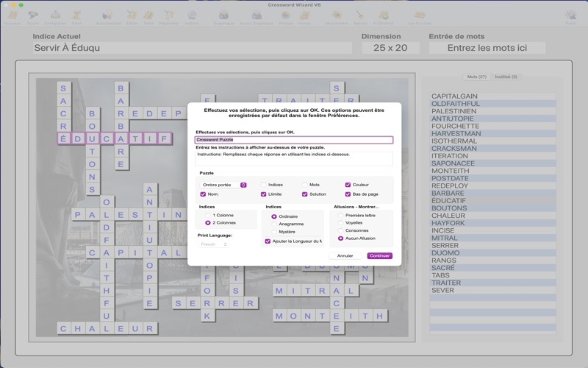Select ANTIUTOPIE in the word list
The width and height of the screenshot is (588, 368).
tap(492, 118)
